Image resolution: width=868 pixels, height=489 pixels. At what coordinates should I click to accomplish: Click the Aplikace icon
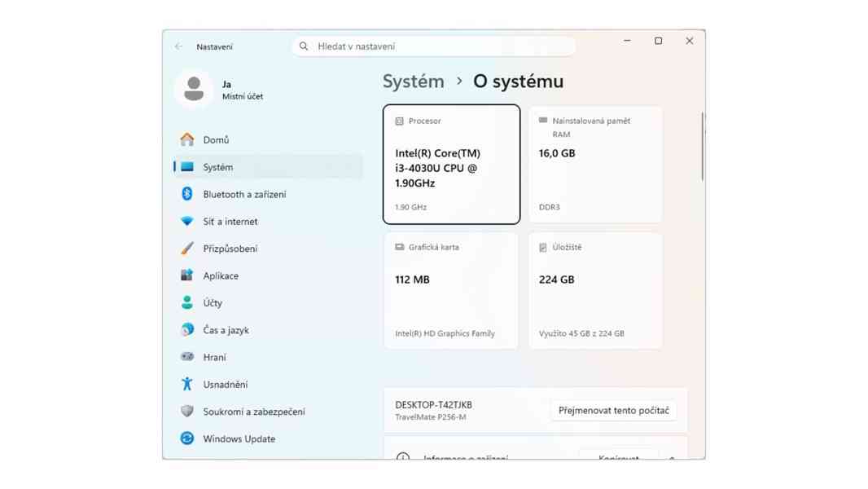coord(187,275)
